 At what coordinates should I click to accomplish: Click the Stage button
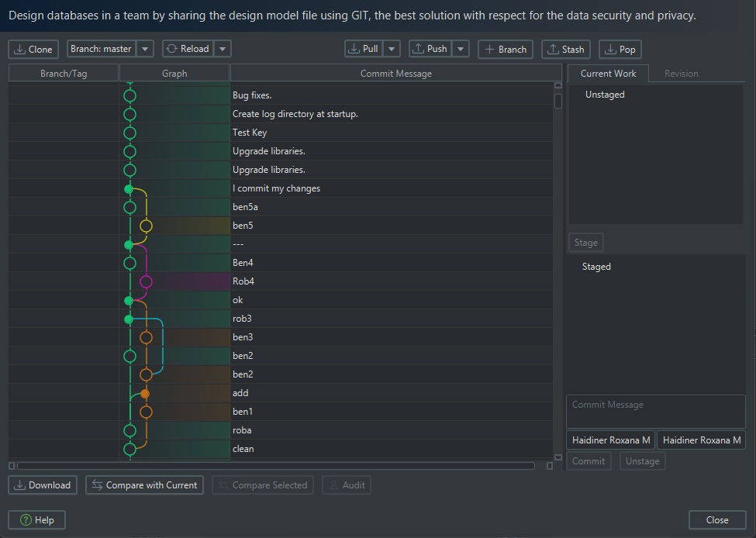tap(586, 243)
